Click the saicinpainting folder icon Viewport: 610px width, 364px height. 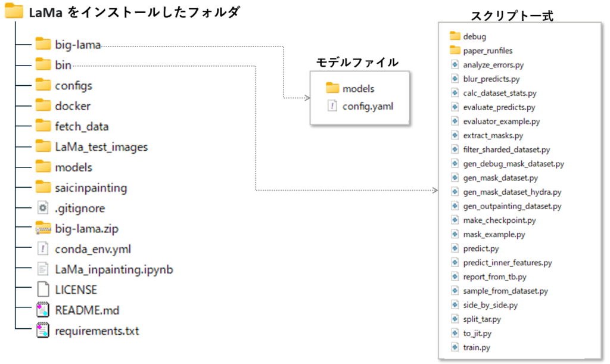[x=43, y=187]
